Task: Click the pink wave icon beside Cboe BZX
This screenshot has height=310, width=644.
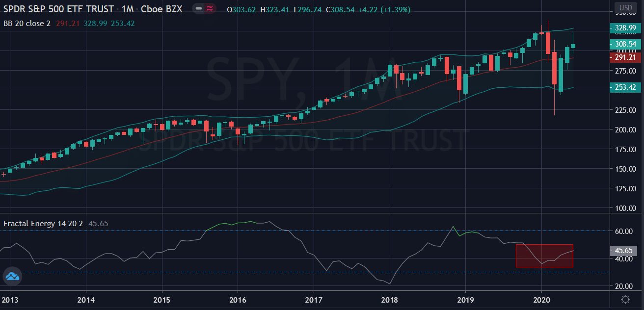Action: click(x=210, y=9)
